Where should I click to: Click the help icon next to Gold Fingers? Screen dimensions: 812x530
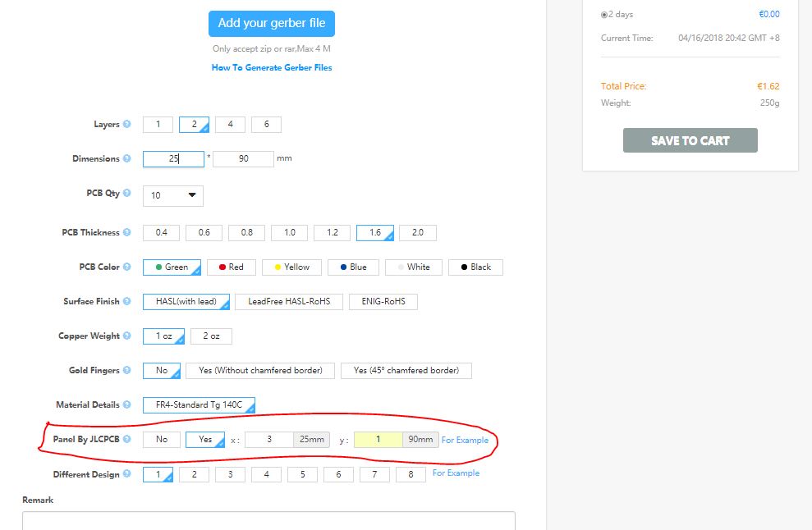pyautogui.click(x=127, y=371)
